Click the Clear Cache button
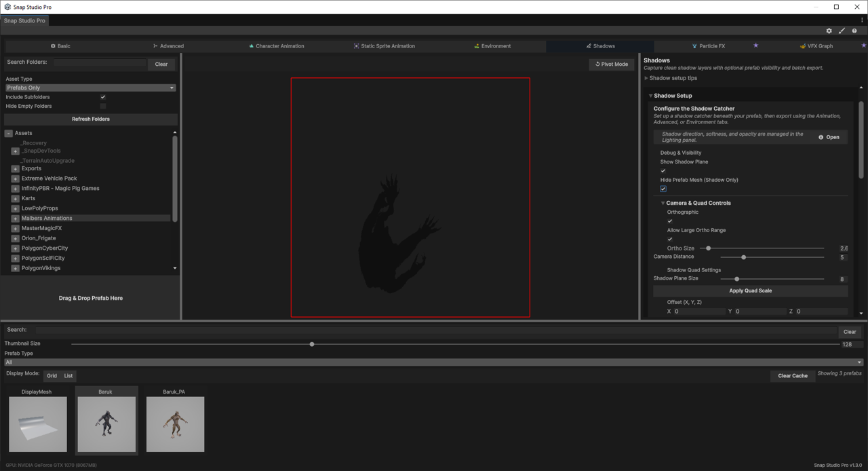Viewport: 868px width, 471px height. tap(793, 376)
